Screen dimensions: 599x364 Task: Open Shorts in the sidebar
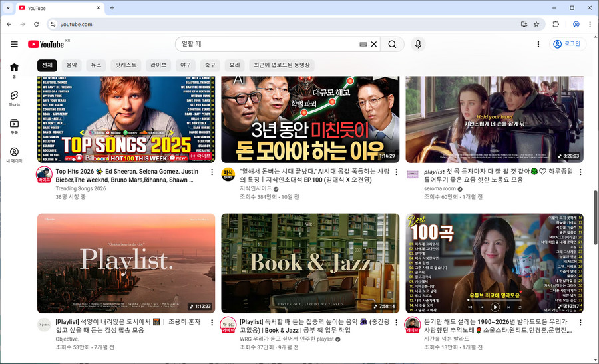[14, 98]
